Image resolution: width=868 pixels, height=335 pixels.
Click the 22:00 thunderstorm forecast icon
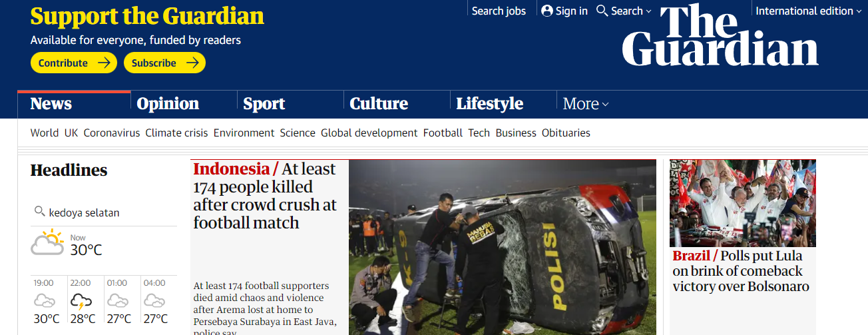point(81,302)
